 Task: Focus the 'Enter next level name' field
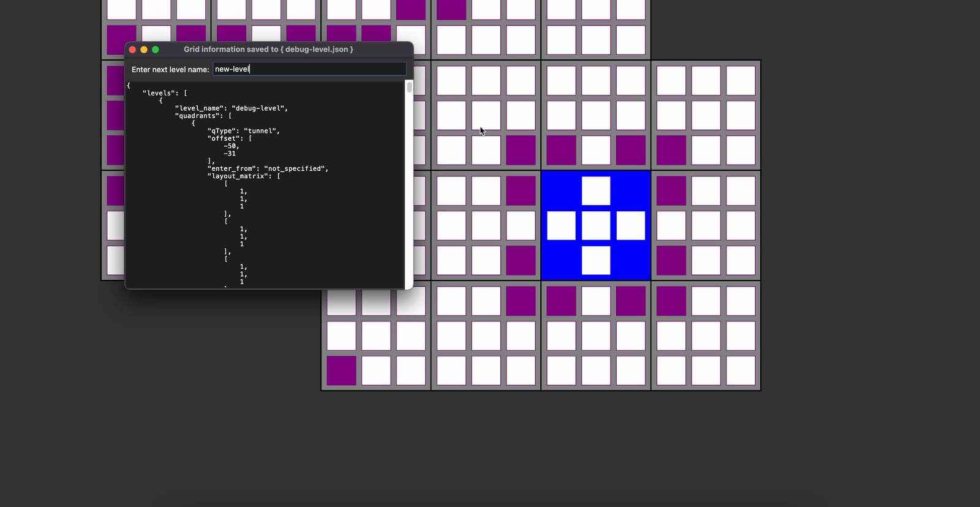309,69
